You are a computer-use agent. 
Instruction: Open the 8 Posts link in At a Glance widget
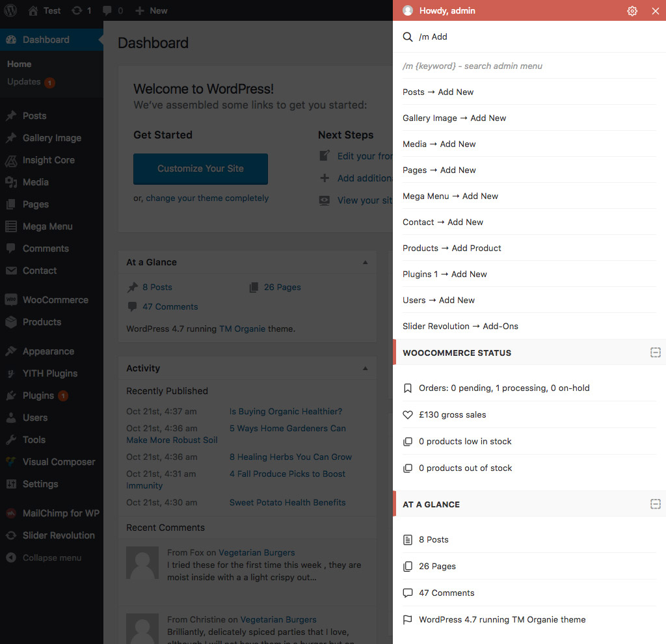(157, 287)
